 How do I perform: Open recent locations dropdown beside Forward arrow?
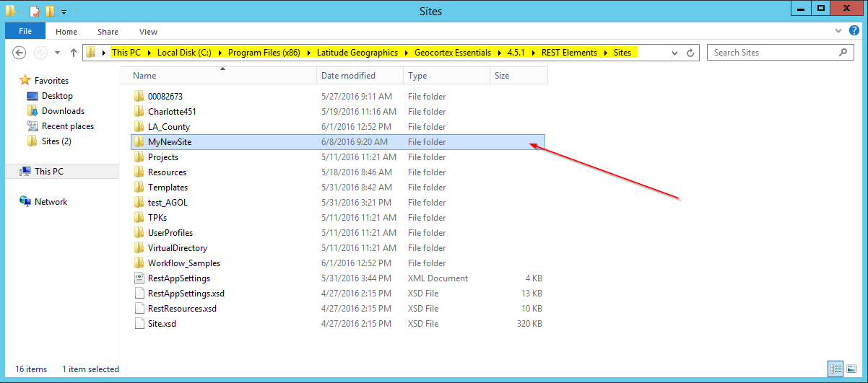(x=57, y=53)
